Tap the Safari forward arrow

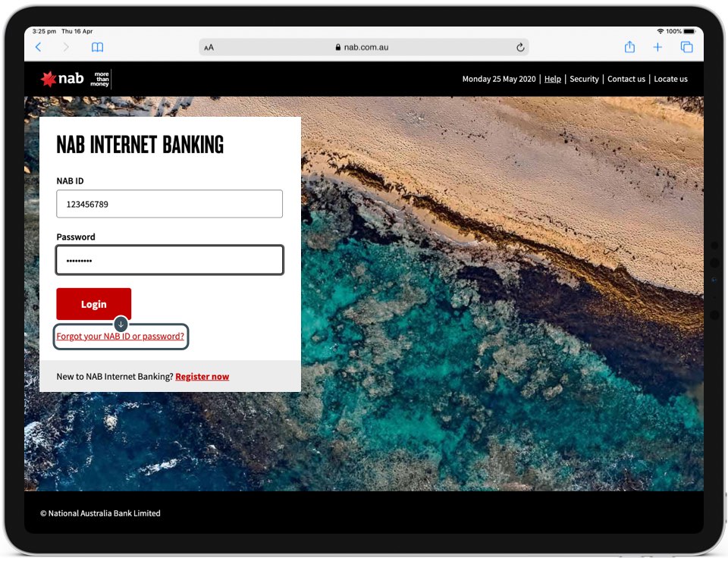pyautogui.click(x=66, y=47)
